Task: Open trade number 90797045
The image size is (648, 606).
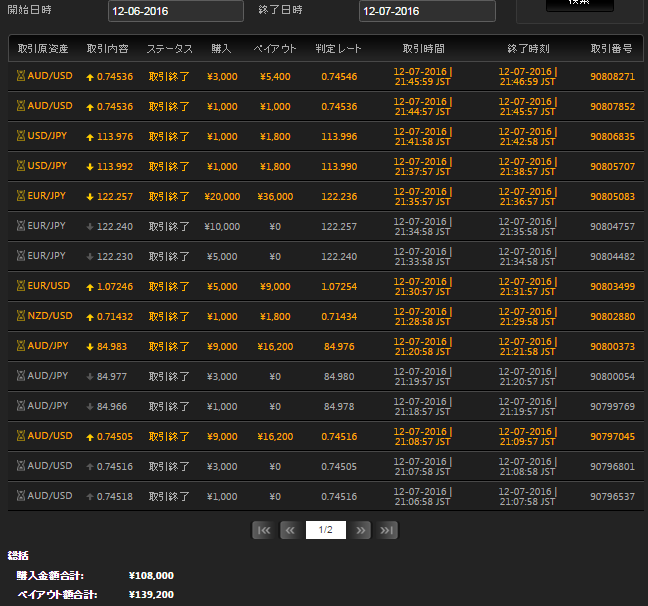Action: click(612, 436)
